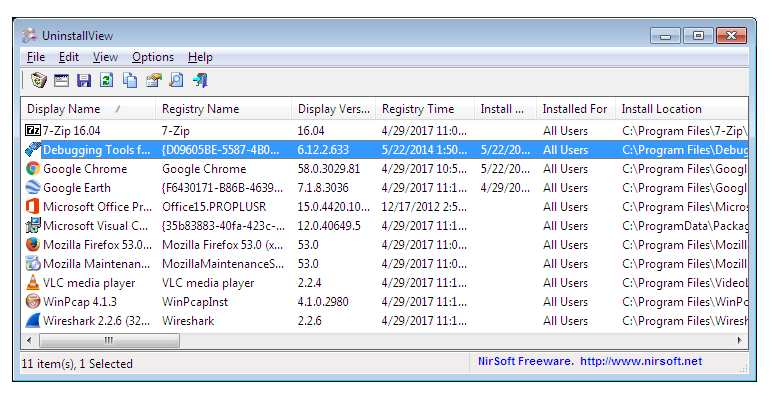Open the Properties toolbar icon

tap(153, 80)
